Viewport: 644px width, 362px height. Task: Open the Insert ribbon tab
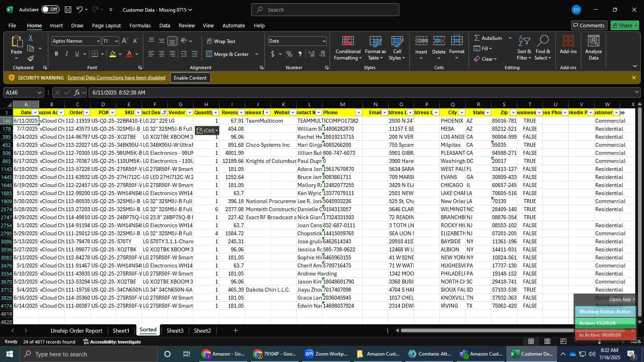click(x=56, y=25)
